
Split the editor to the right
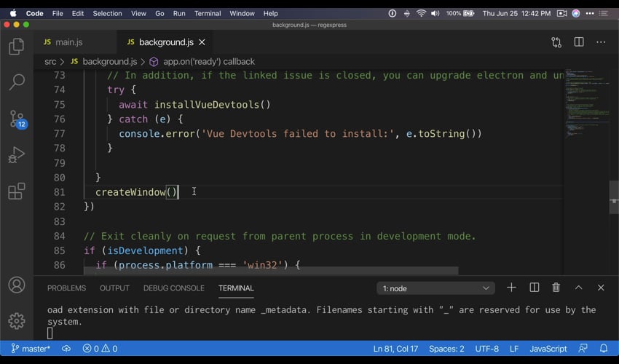coord(579,41)
